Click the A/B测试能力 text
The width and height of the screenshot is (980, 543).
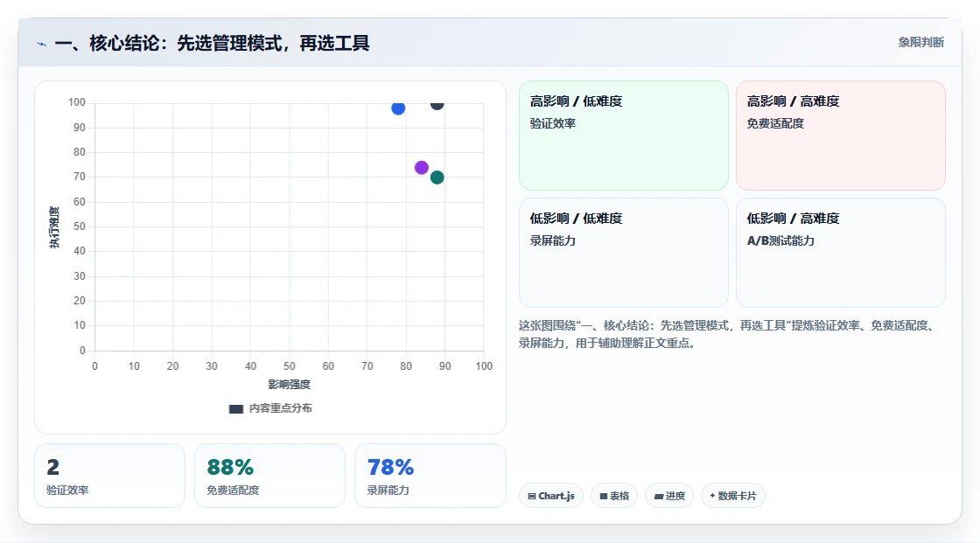point(780,241)
